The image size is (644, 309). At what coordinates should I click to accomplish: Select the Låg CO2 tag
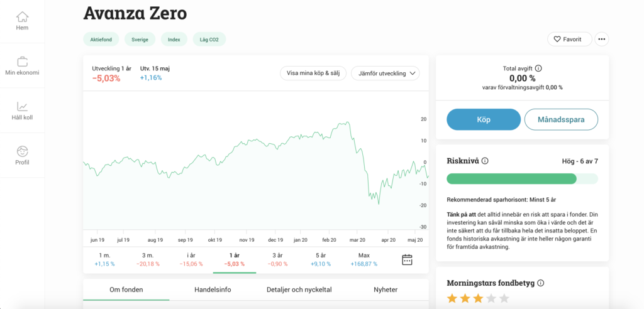[209, 40]
